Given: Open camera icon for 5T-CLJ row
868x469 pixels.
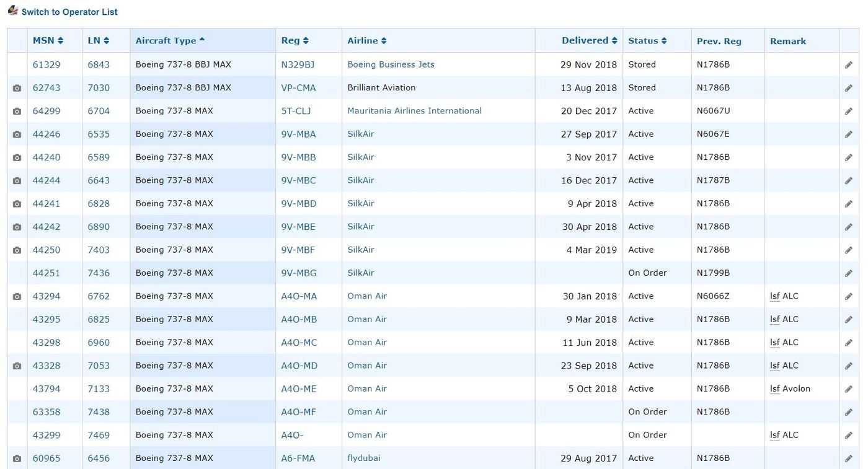Looking at the screenshot, I should click(x=17, y=112).
